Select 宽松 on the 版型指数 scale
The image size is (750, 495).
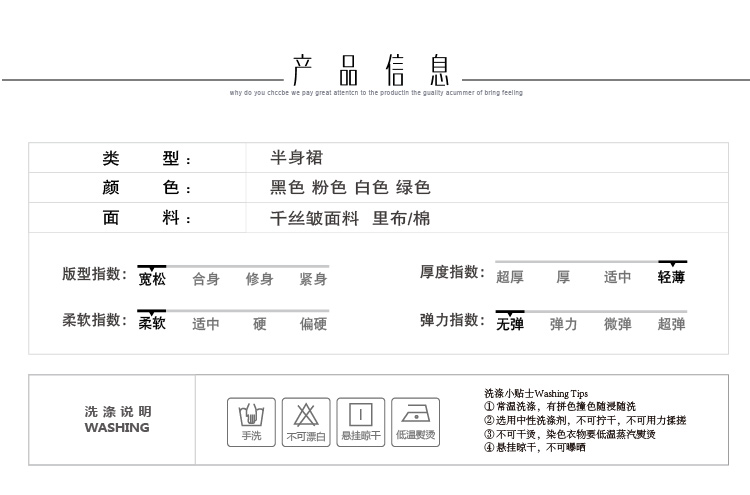[152, 279]
